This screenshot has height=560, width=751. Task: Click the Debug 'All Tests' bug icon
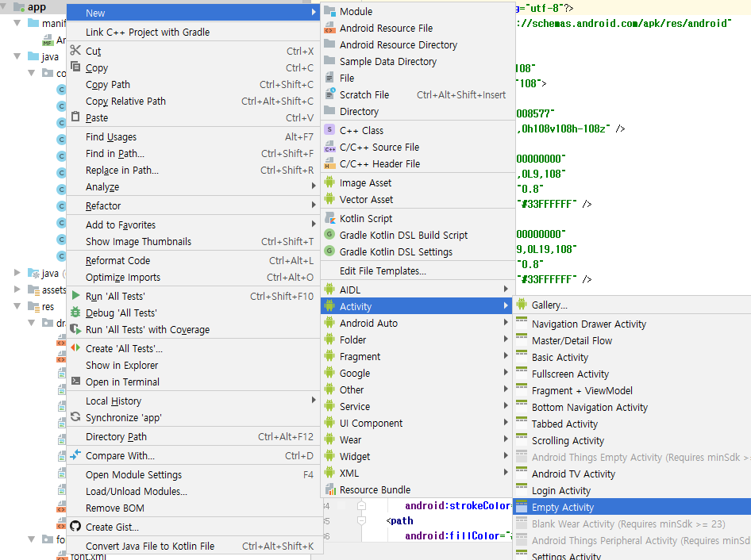coord(75,312)
